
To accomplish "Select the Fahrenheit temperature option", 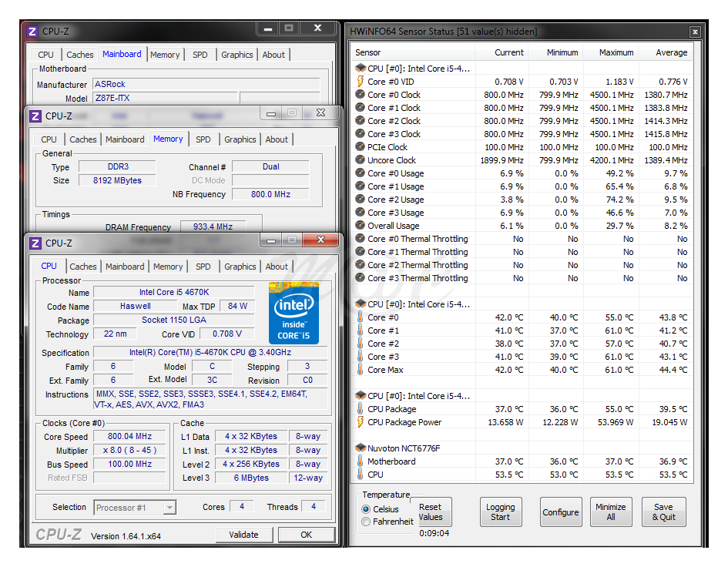I will [x=366, y=522].
